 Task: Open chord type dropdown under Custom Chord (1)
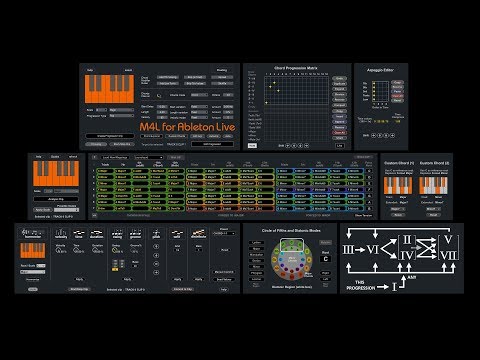(x=398, y=209)
